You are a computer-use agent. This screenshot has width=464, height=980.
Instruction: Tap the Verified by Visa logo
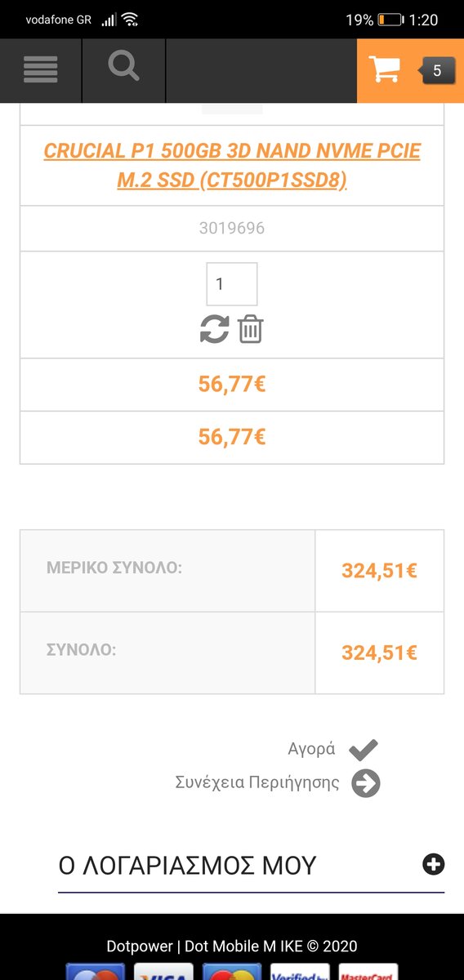pos(301,972)
